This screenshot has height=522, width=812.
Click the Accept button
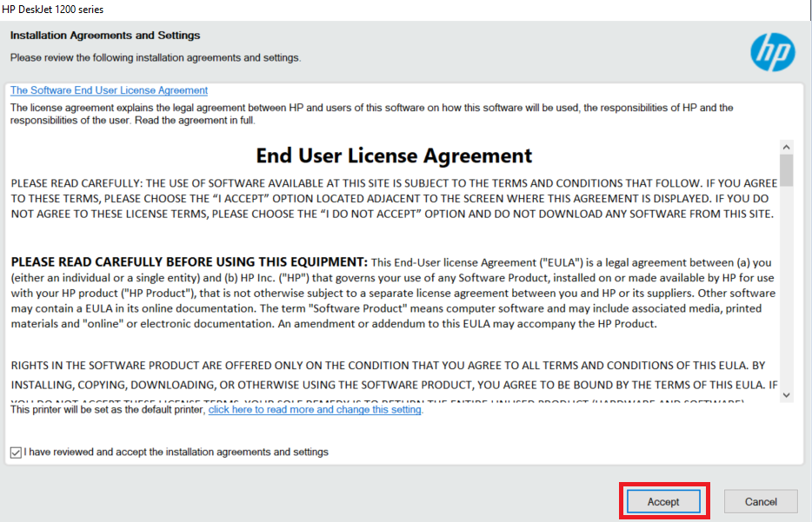click(x=663, y=501)
